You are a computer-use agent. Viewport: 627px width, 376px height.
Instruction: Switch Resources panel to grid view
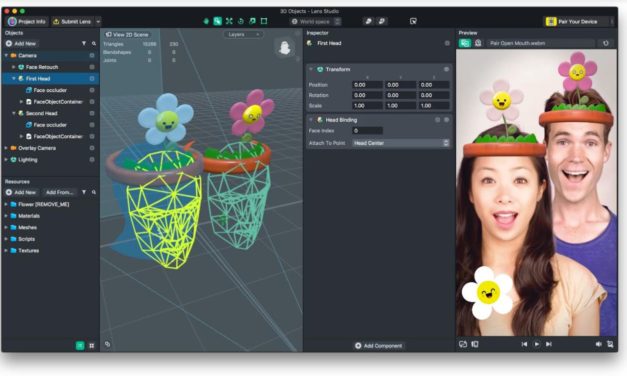[x=92, y=346]
